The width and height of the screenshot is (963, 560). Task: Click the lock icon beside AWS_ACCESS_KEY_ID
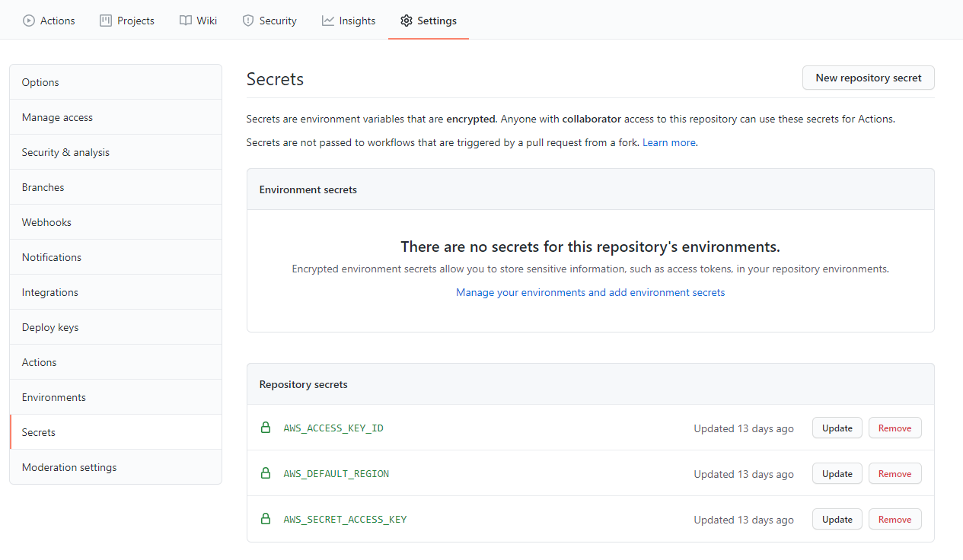point(265,427)
